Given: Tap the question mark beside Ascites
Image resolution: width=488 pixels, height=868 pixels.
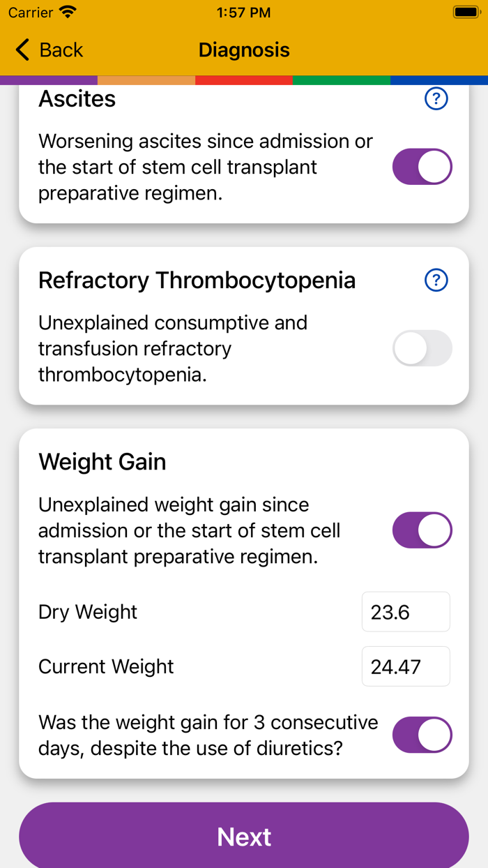Looking at the screenshot, I should (436, 98).
